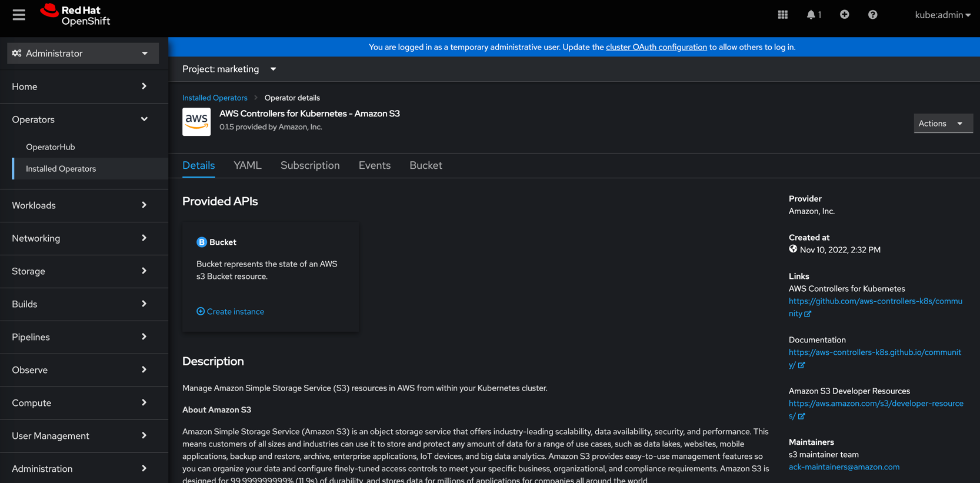Follow the cluster OAuth configuration link
The image size is (980, 483).
656,47
